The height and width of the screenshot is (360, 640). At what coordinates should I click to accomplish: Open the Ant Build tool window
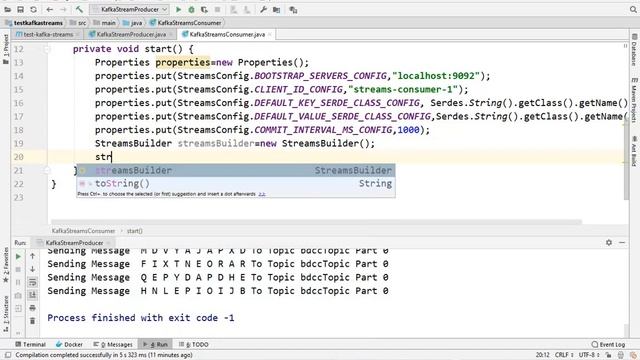[634, 151]
